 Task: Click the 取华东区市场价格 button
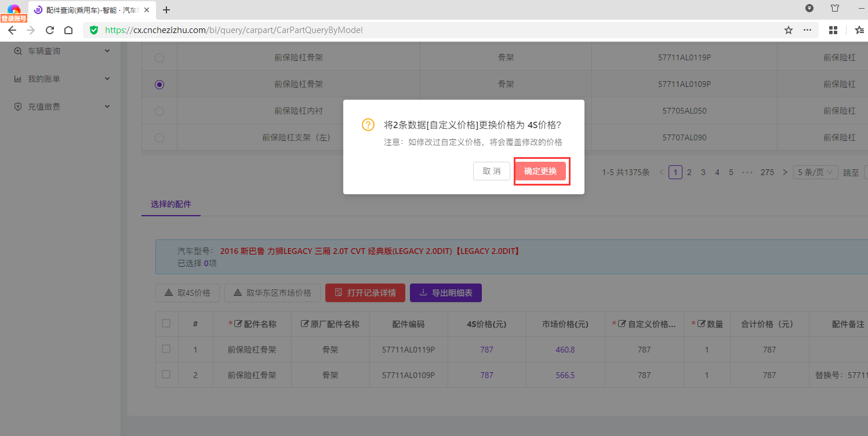(273, 293)
